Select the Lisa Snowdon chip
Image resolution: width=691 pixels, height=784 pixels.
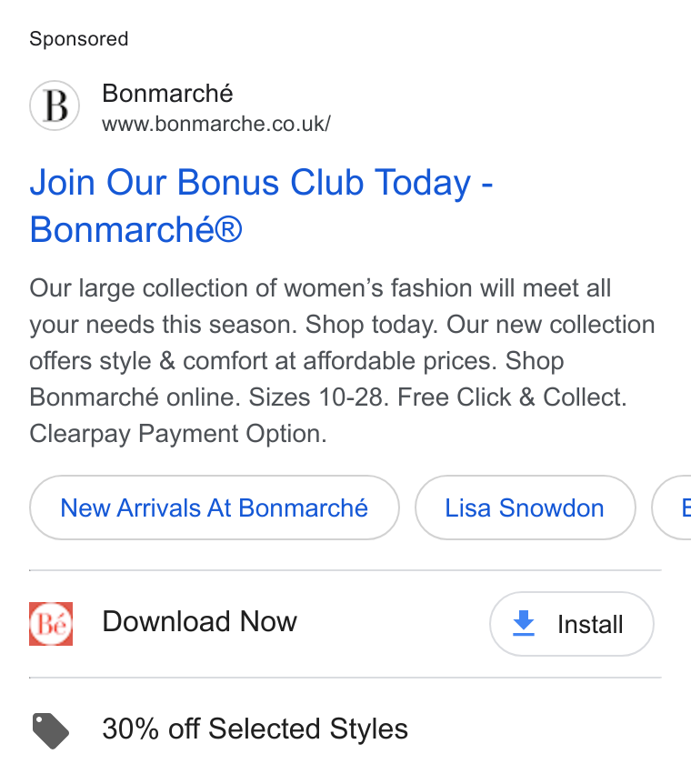pyautogui.click(x=525, y=508)
